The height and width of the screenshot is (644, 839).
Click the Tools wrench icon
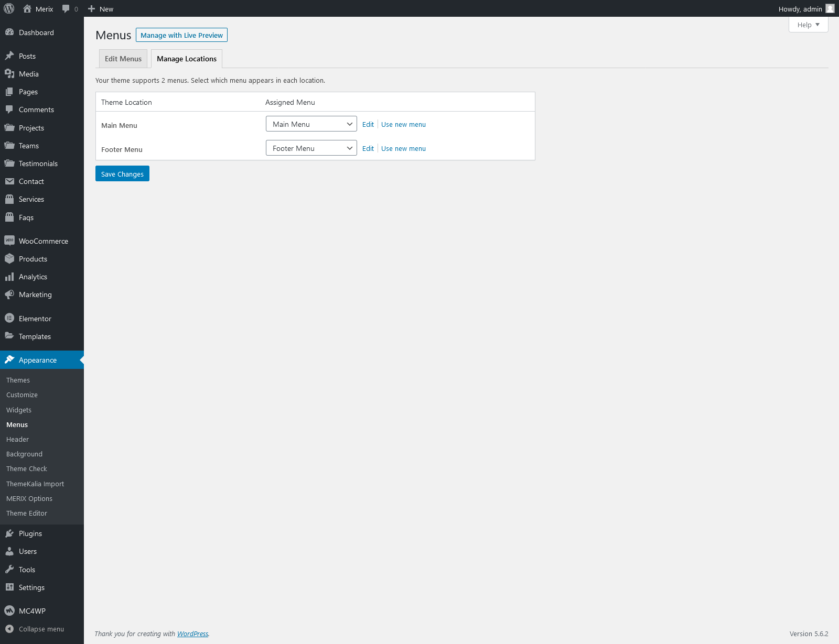9,569
